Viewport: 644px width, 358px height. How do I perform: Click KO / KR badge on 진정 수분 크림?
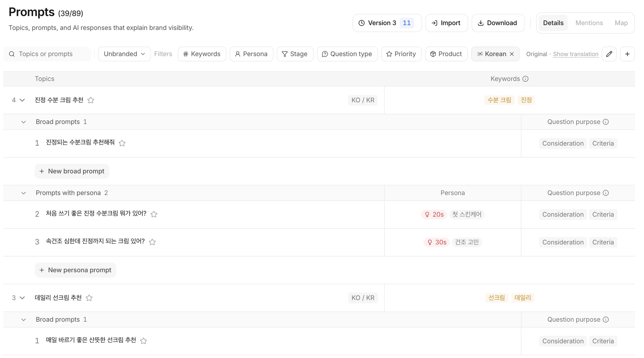[363, 100]
